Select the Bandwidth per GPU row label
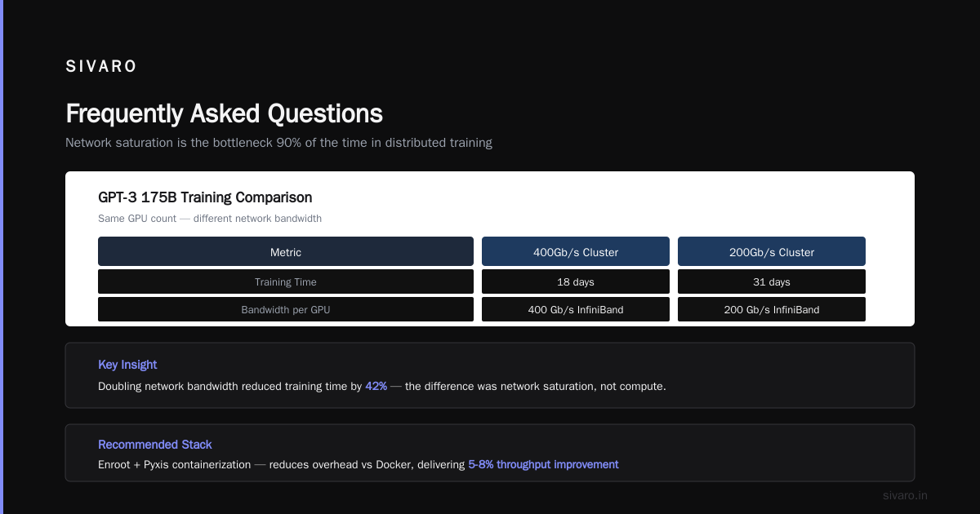 [286, 310]
